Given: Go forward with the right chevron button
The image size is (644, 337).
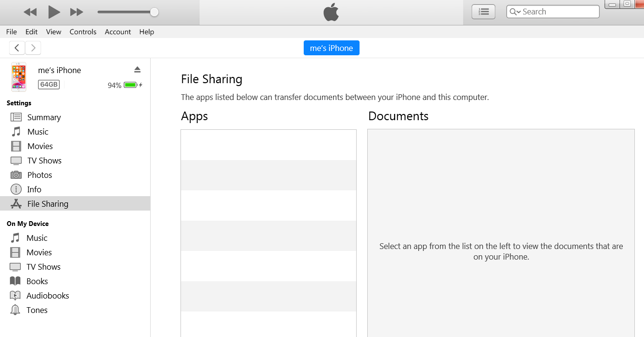Looking at the screenshot, I should tap(33, 48).
